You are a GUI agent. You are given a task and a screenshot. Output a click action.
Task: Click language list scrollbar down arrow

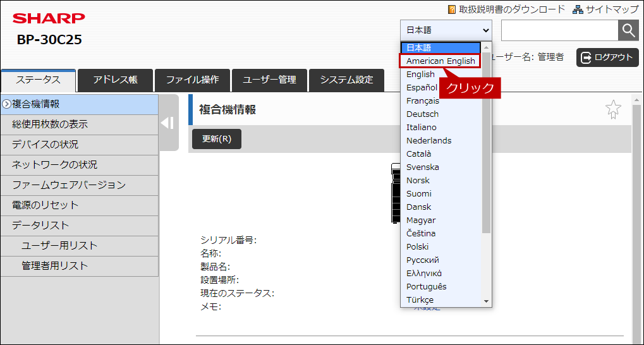pos(487,301)
